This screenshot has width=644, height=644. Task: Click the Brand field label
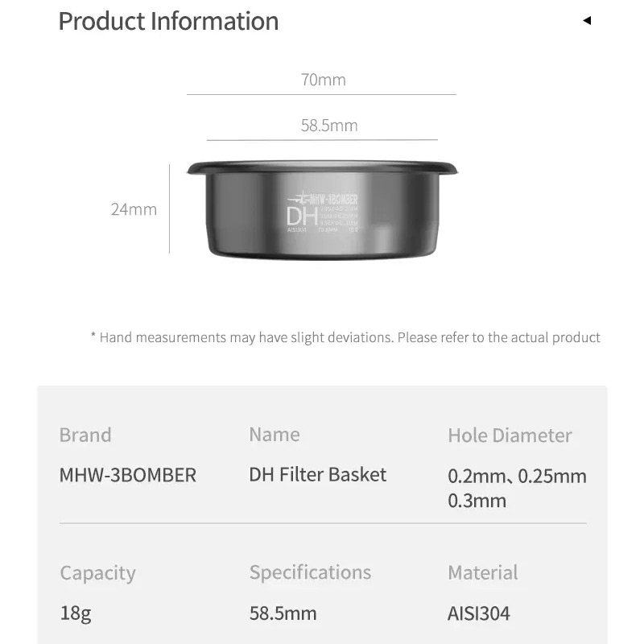click(85, 436)
